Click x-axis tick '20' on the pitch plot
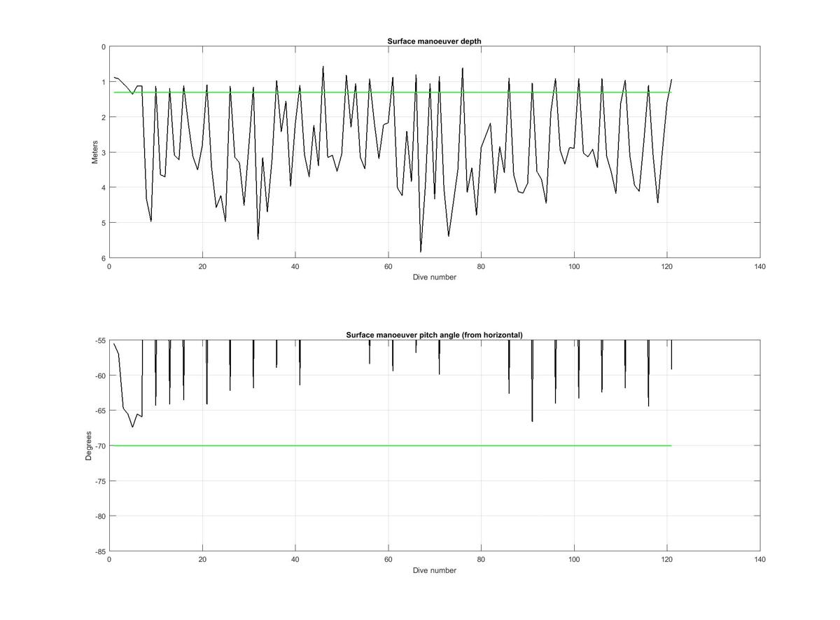The width and height of the screenshot is (840, 620). [x=202, y=560]
